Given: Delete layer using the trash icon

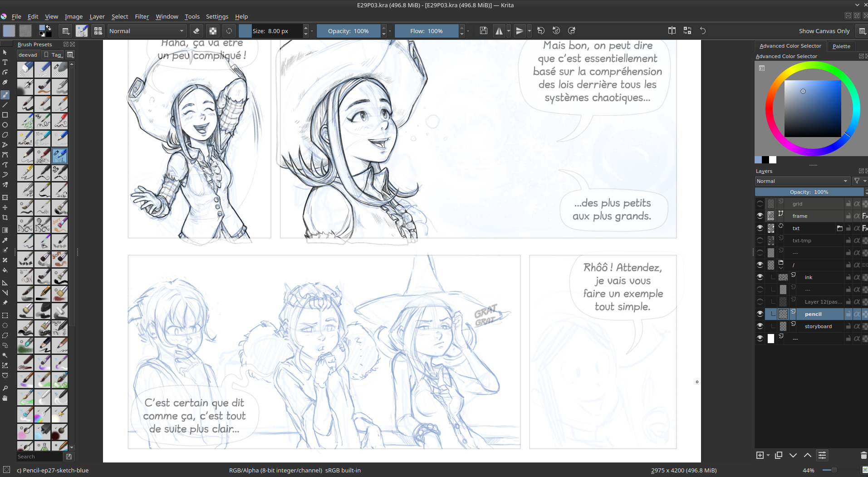Looking at the screenshot, I should click(863, 455).
